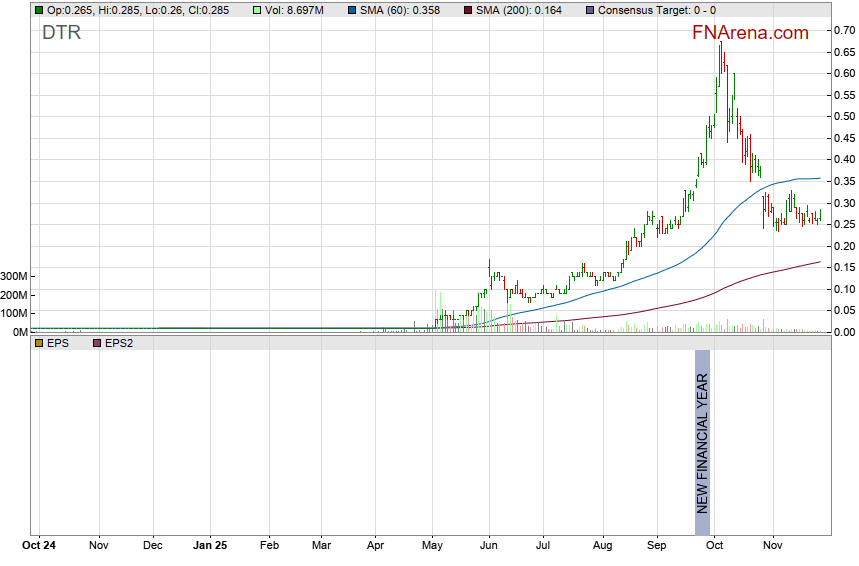859x566 pixels.
Task: Click the blue SMA (60) legend swatch
Action: [x=352, y=10]
